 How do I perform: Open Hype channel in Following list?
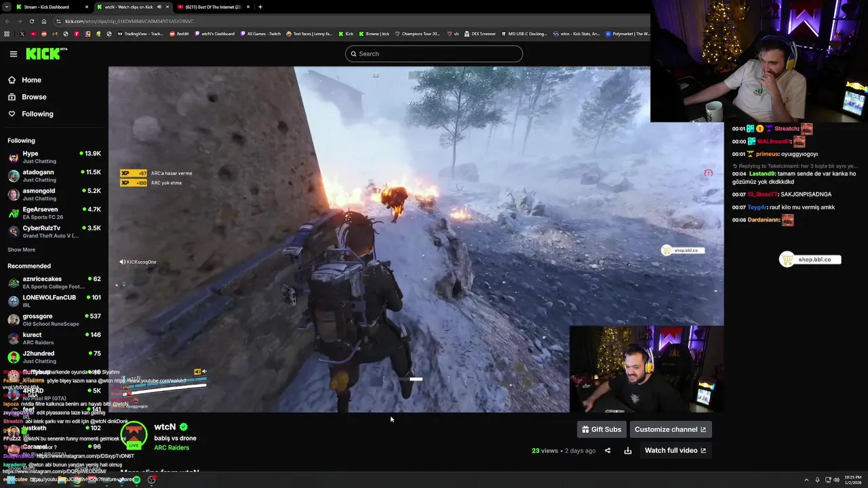tap(54, 157)
